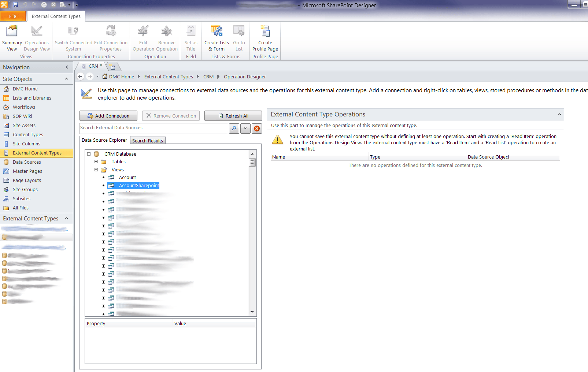Select Account view in tree

pos(127,178)
